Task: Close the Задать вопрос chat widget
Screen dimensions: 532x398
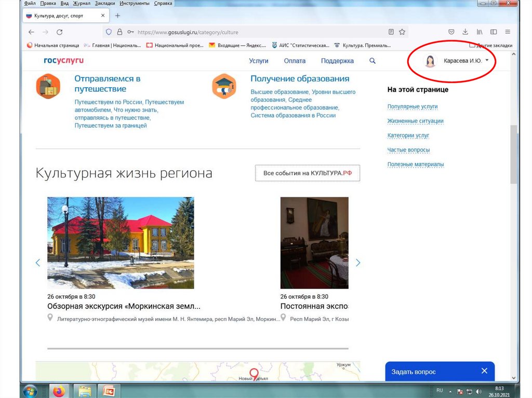Action: [x=484, y=371]
